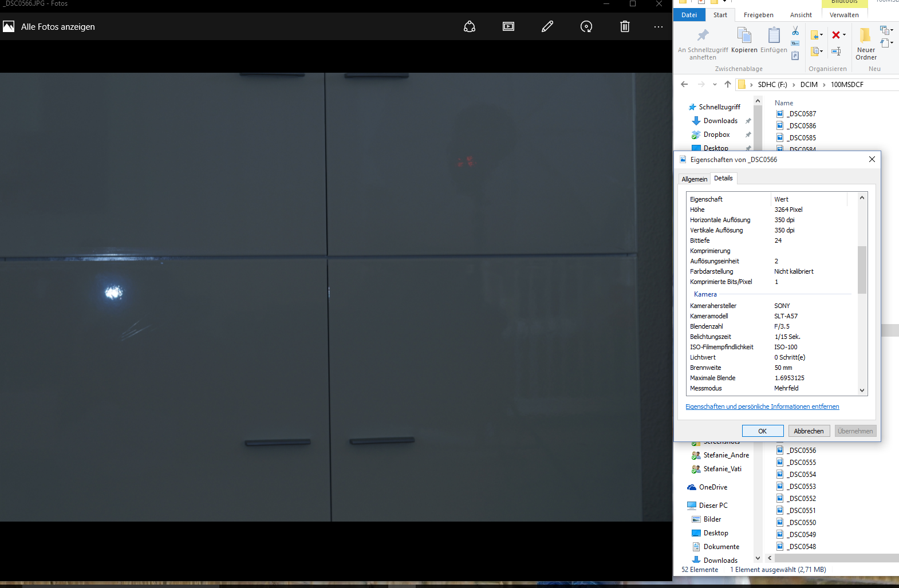Viewport: 899px width, 588px height.
Task: Select Stefanie_Andre in navigation pane
Action: point(726,455)
